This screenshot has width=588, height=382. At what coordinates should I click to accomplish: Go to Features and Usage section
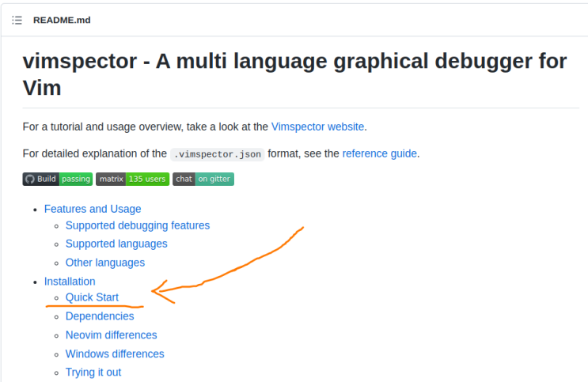[93, 209]
